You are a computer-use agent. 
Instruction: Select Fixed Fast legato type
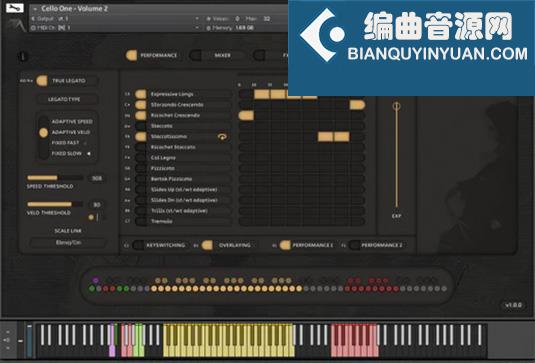click(x=65, y=143)
